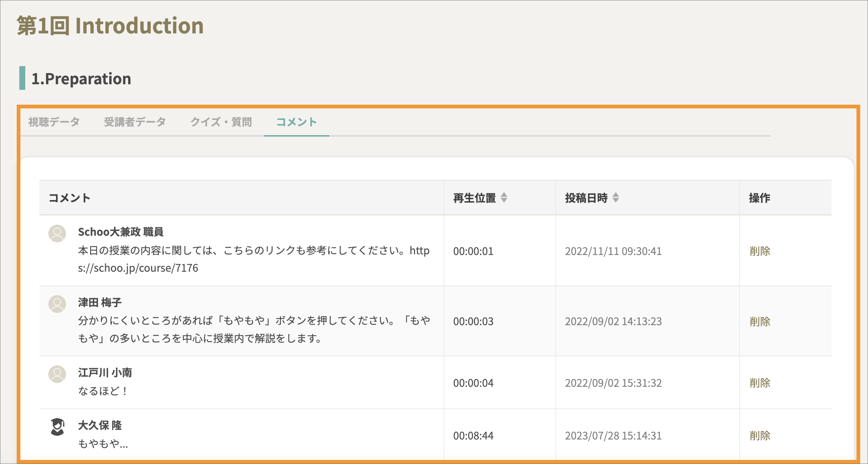Click post date 2022/09/02 14:13:23
Screen dimensions: 868x464
coord(613,321)
